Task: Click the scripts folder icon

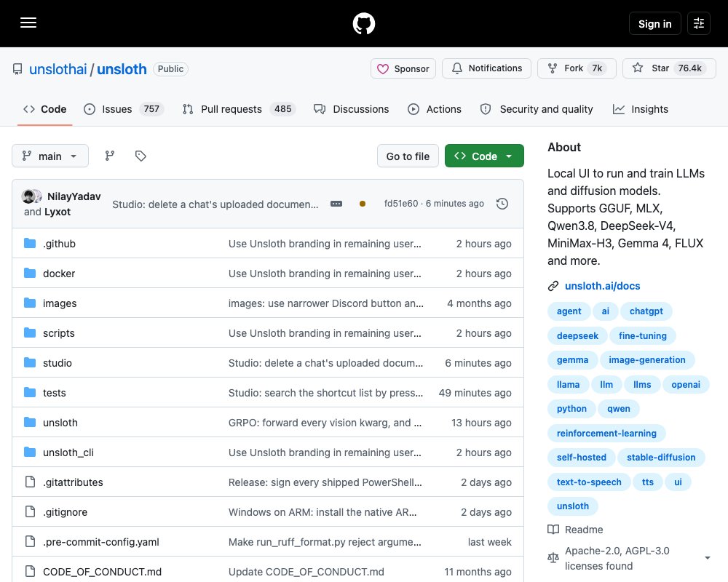Action: (x=30, y=332)
